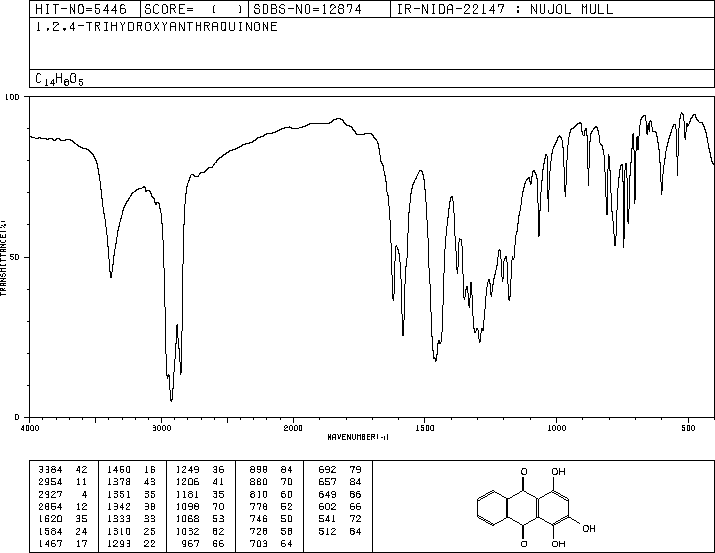Select the IR-NIDA-22147 : NUJOL MULL label
Viewport: 715px width, 553px height.
(505, 9)
